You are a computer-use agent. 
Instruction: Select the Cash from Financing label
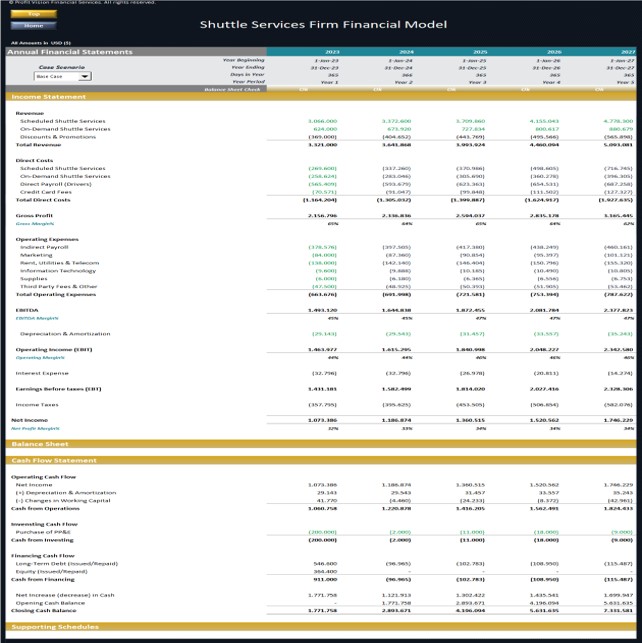(43, 579)
